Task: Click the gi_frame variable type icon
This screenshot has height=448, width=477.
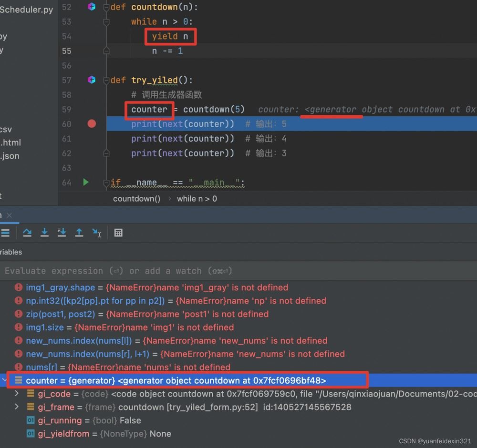Action: point(31,407)
